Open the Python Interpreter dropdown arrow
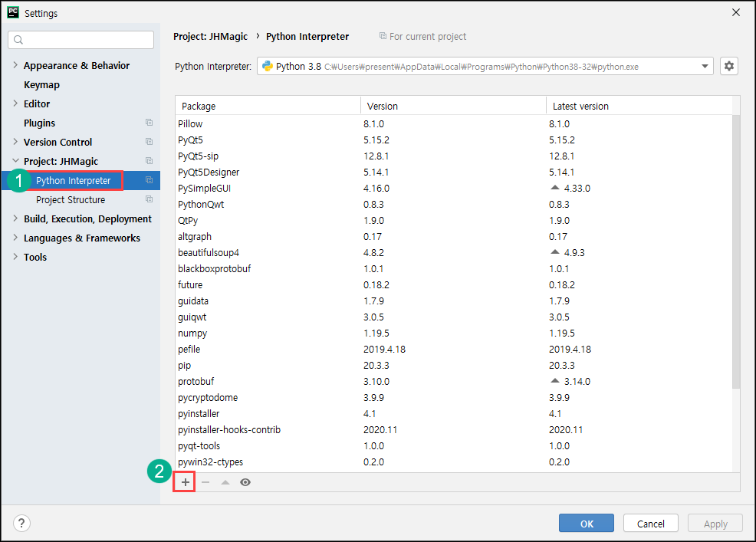The width and height of the screenshot is (756, 542). click(705, 66)
